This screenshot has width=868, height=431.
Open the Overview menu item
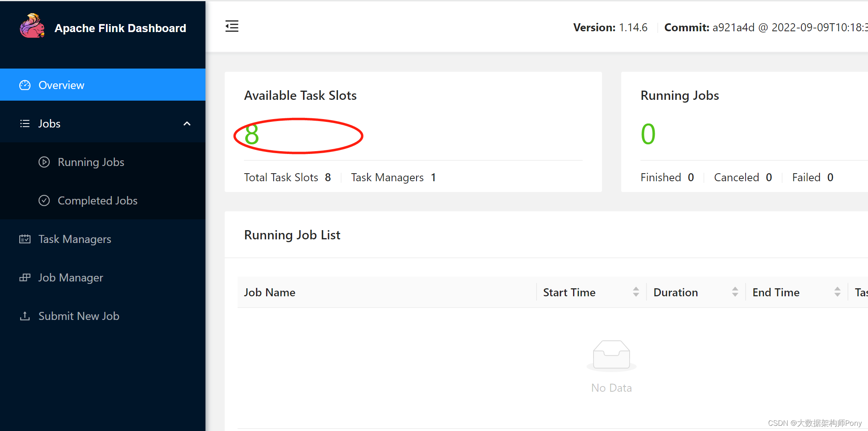(103, 85)
